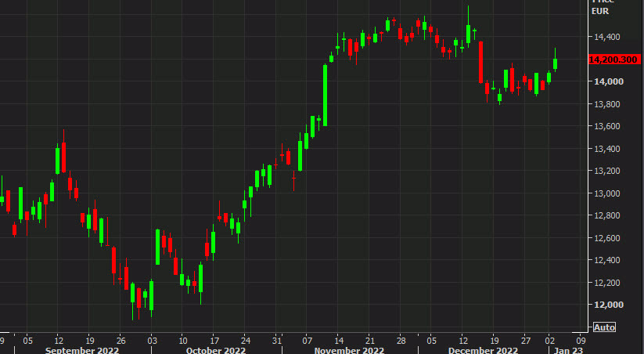Click the 10 date tick in October
644x354 pixels.
183,341
